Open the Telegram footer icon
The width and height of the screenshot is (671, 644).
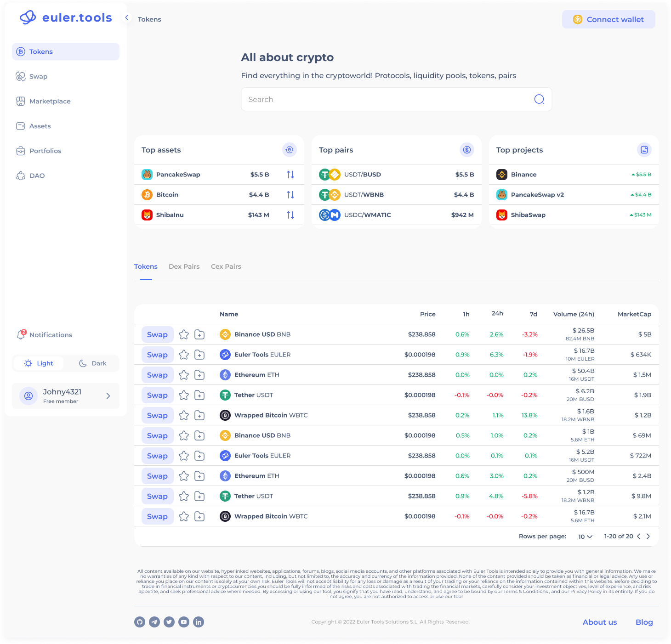point(154,622)
